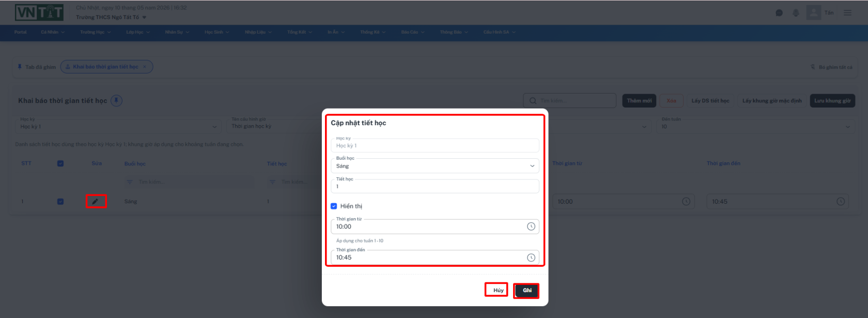
Task: Toggle the checkbox for row 1
Action: point(60,202)
